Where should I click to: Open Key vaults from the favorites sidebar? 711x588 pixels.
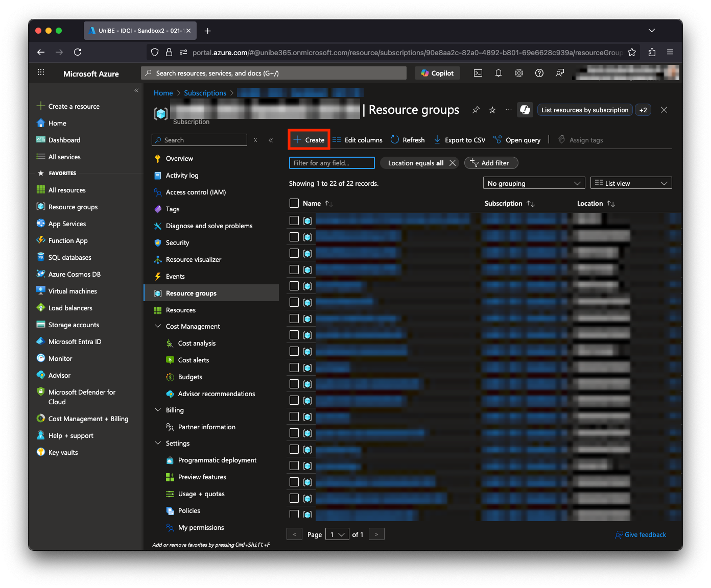pos(63,452)
